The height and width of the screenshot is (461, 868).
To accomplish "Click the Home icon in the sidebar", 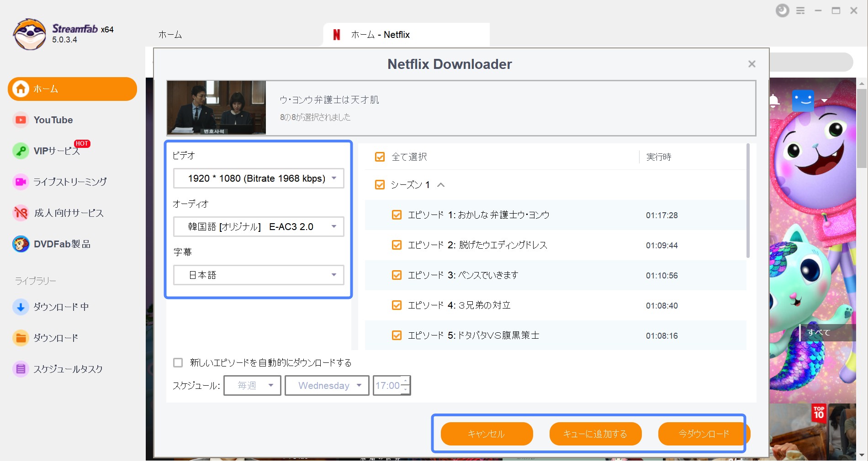I will pos(21,89).
